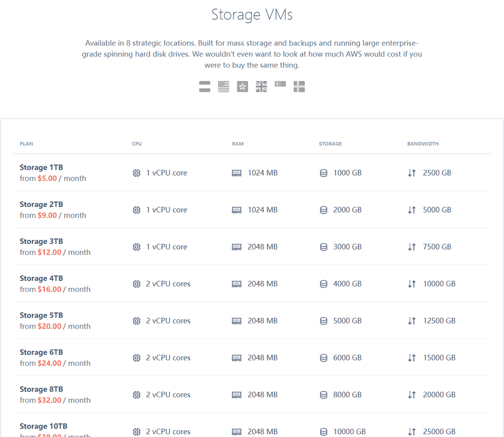Click the $24.00 price text
This screenshot has width=504, height=437.
pos(49,363)
